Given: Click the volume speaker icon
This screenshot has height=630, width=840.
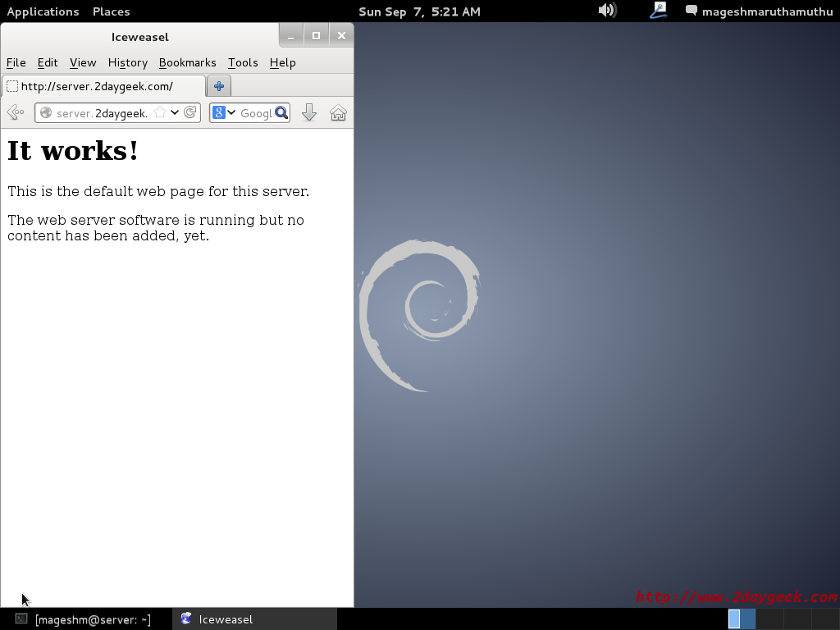Looking at the screenshot, I should click(607, 11).
